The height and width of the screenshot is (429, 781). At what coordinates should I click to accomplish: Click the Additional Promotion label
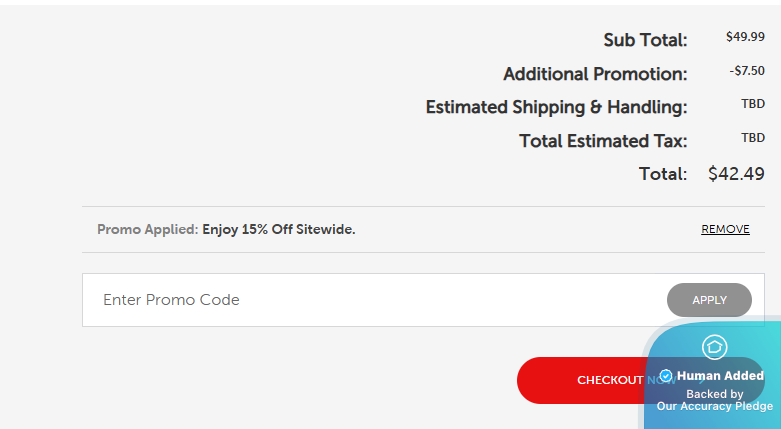pos(595,74)
